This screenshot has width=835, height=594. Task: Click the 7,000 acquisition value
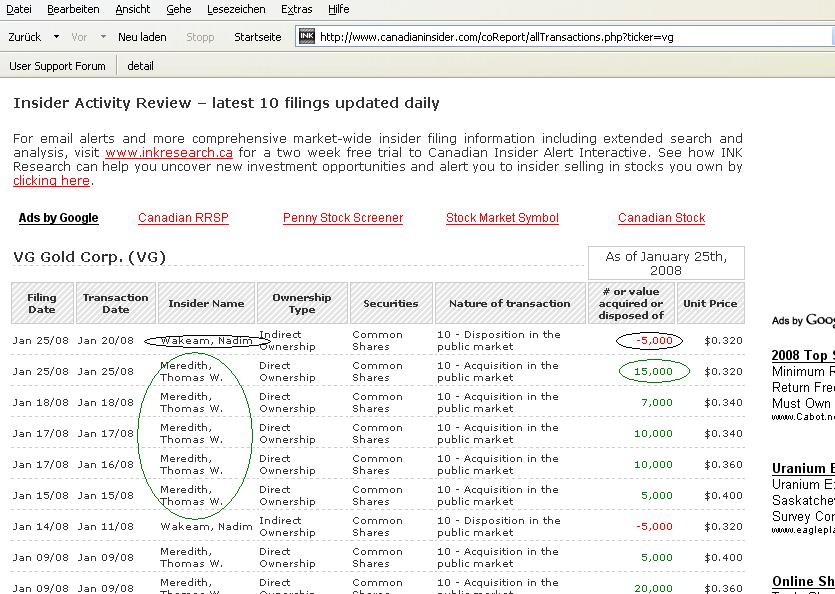pyautogui.click(x=657, y=402)
